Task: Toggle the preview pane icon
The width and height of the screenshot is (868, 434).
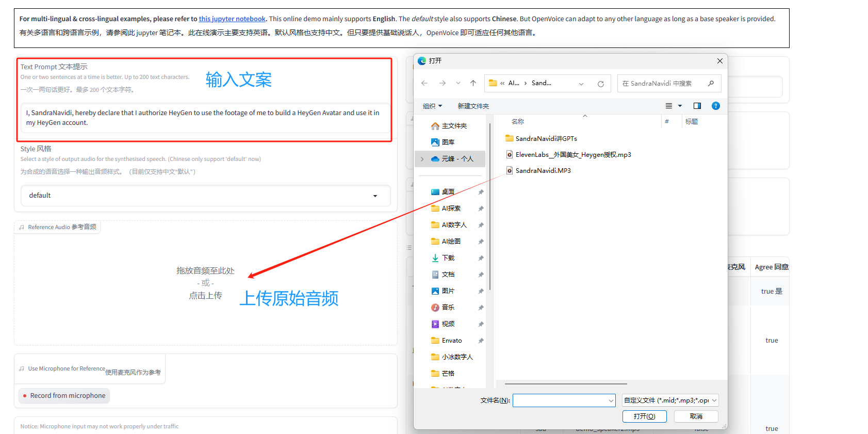Action: tap(697, 106)
